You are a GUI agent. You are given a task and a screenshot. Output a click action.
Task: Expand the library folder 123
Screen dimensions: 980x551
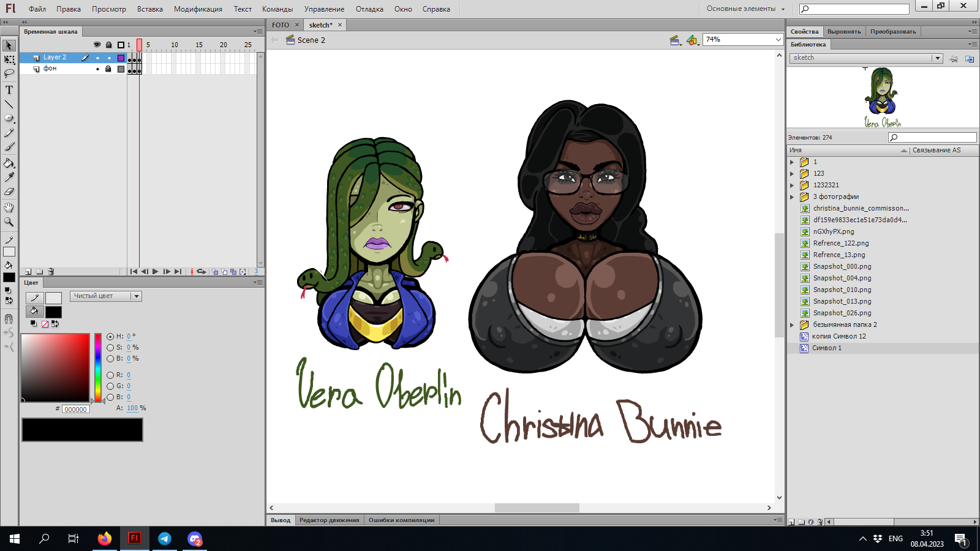(x=792, y=174)
